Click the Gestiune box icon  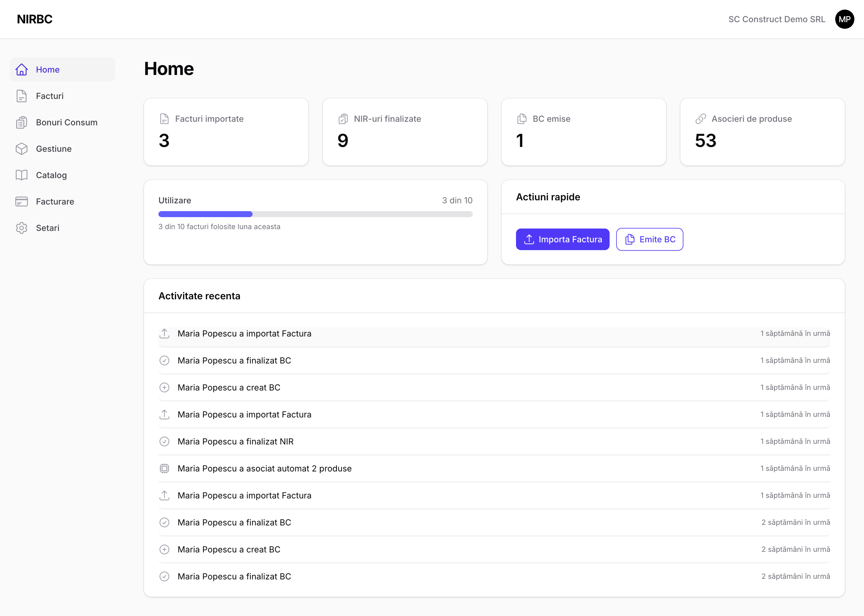pos(22,149)
